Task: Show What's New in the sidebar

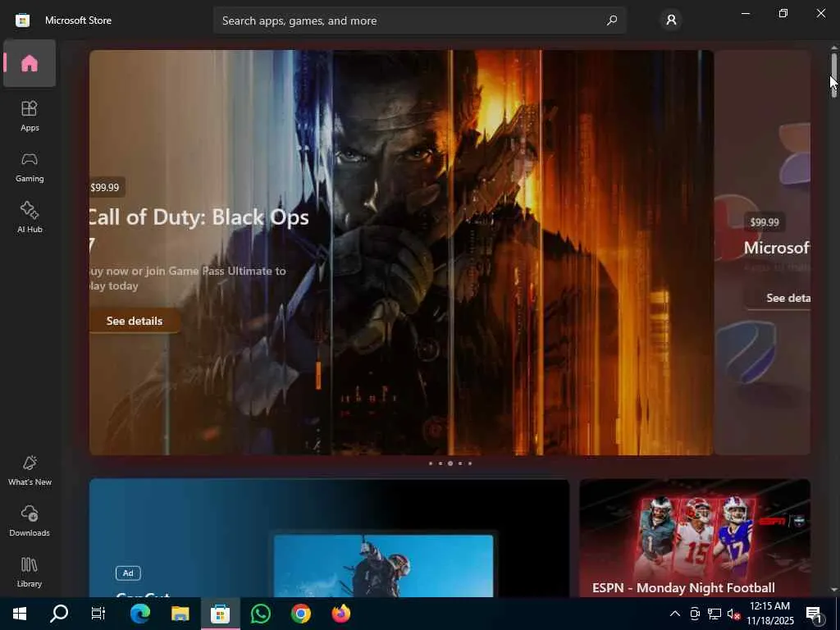Action: 30,470
